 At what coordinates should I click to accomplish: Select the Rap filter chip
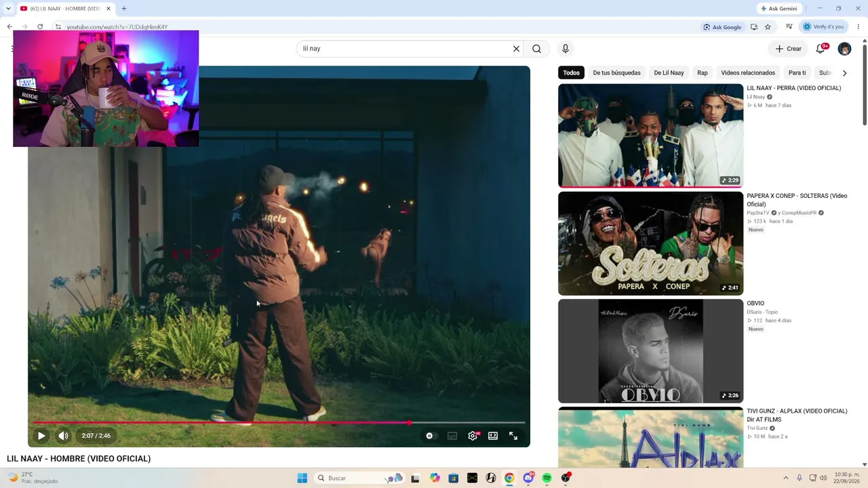coord(703,73)
